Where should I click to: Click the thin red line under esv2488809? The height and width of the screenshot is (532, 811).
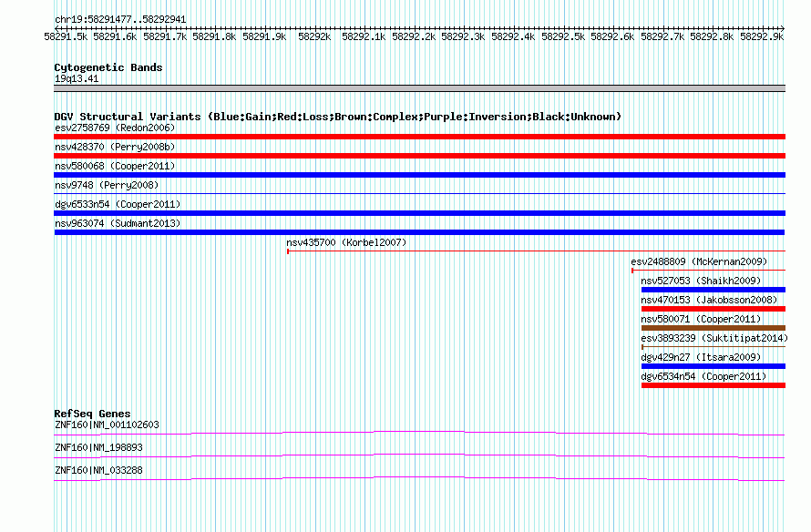pyautogui.click(x=709, y=271)
